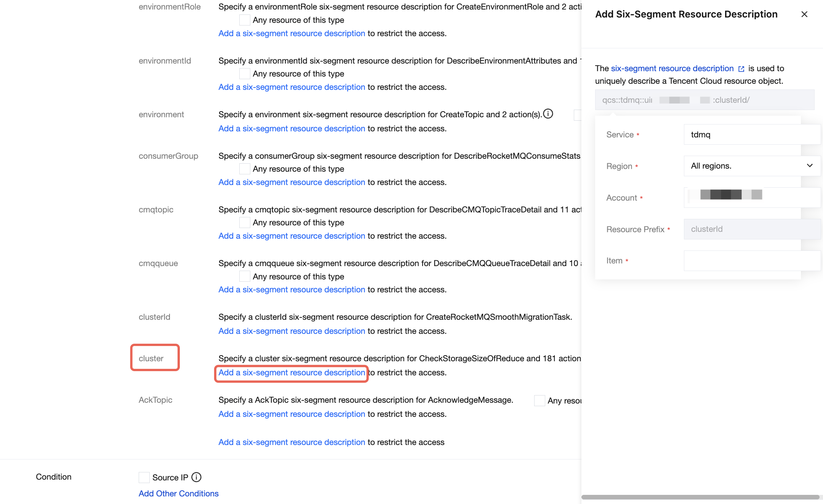This screenshot has height=504, width=823.
Task: Close the Add Six-Segment Resource Description panel
Action: click(804, 14)
